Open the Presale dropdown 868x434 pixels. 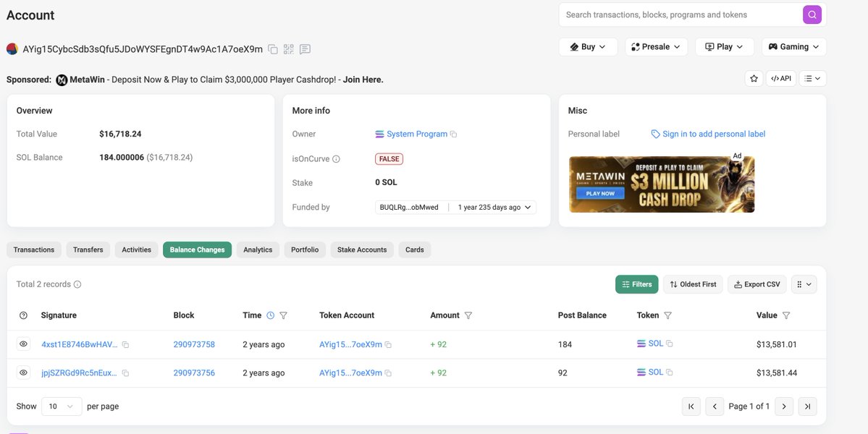(x=656, y=47)
